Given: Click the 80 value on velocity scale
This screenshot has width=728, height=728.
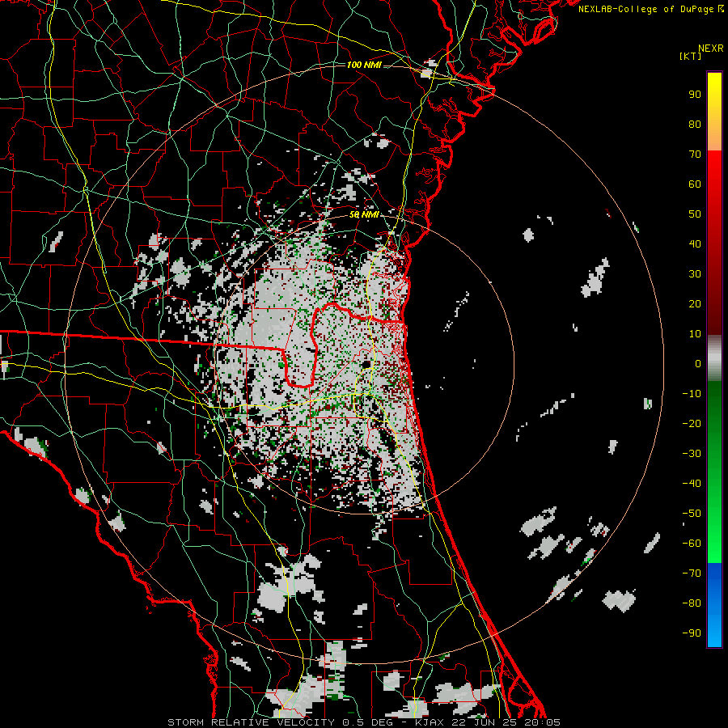Looking at the screenshot, I should click(x=695, y=125).
